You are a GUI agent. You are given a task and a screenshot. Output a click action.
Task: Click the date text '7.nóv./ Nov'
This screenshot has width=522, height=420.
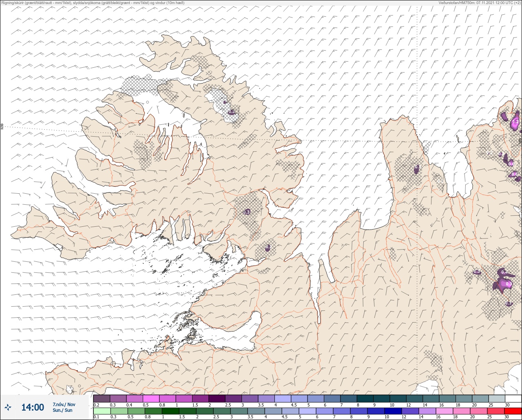click(x=64, y=404)
